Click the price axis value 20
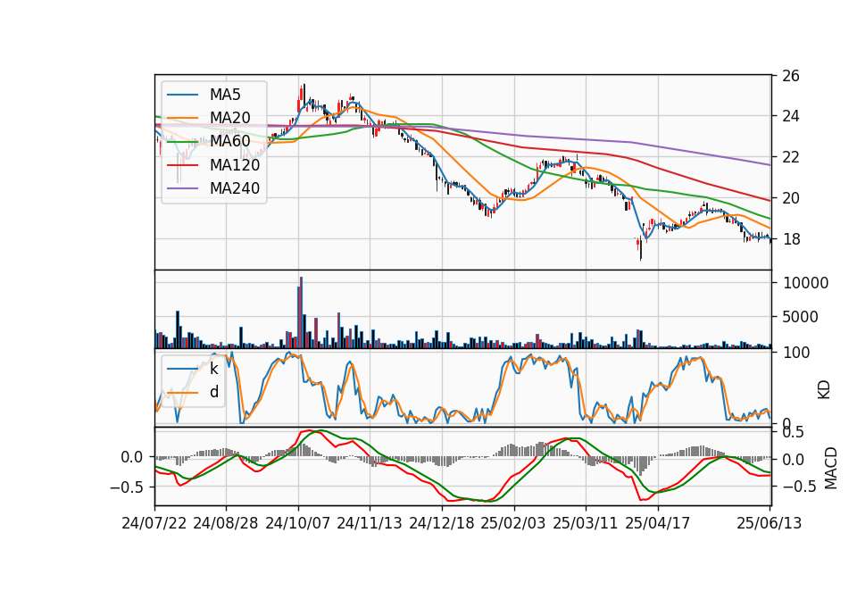Viewport: 857px width, 616px height. coord(790,198)
